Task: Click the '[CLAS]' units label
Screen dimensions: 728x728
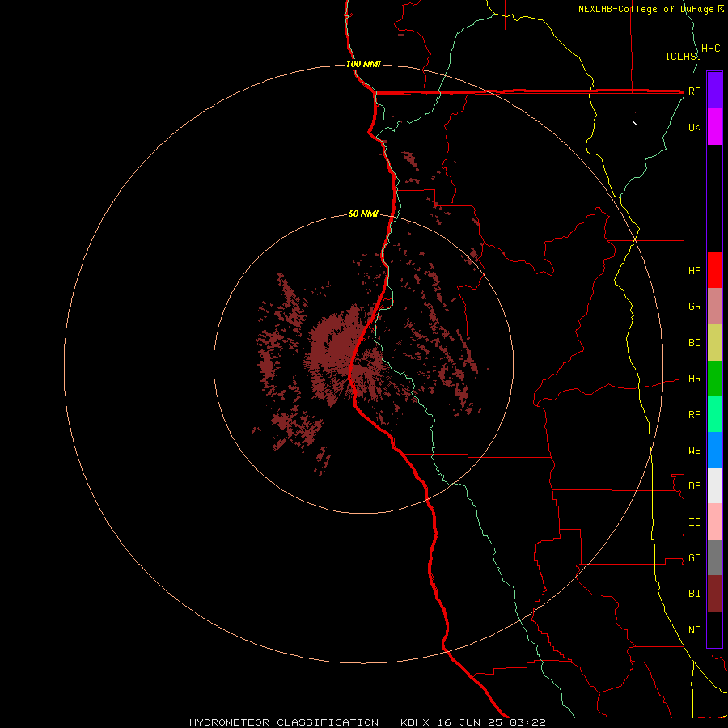Action: [x=684, y=57]
